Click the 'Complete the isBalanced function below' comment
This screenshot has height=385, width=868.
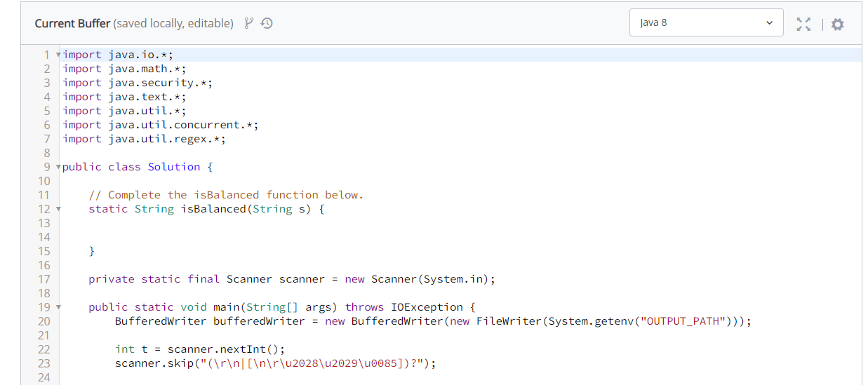tap(226, 195)
